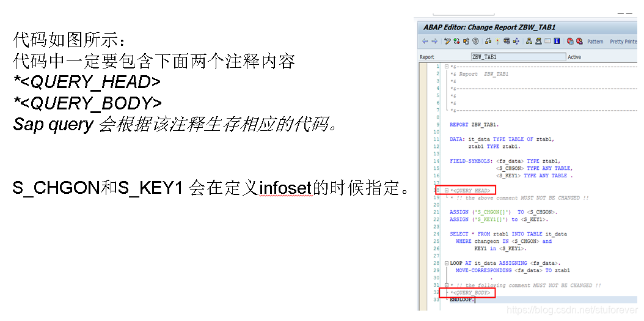Toggle Active/Inactive version icon

click(x=456, y=41)
